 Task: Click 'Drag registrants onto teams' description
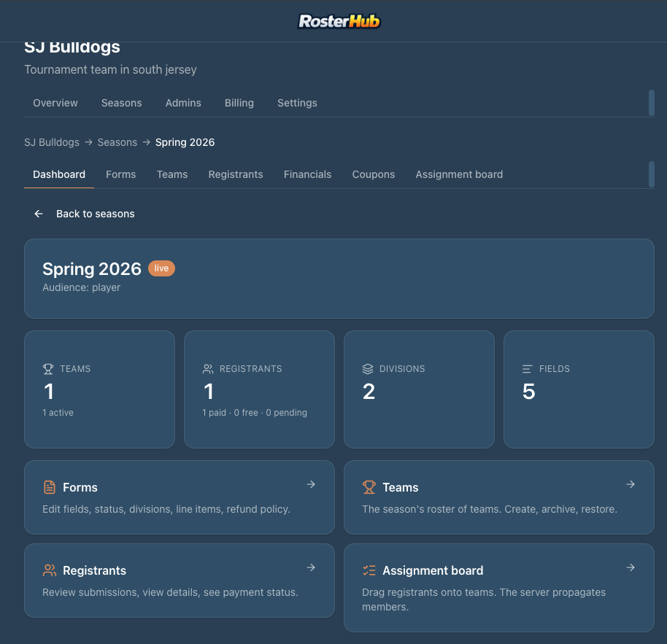click(484, 600)
